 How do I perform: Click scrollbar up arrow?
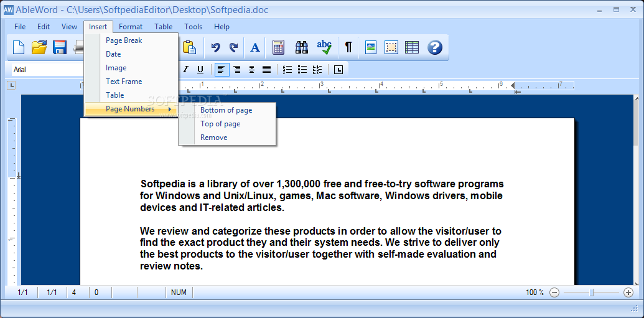[x=636, y=98]
